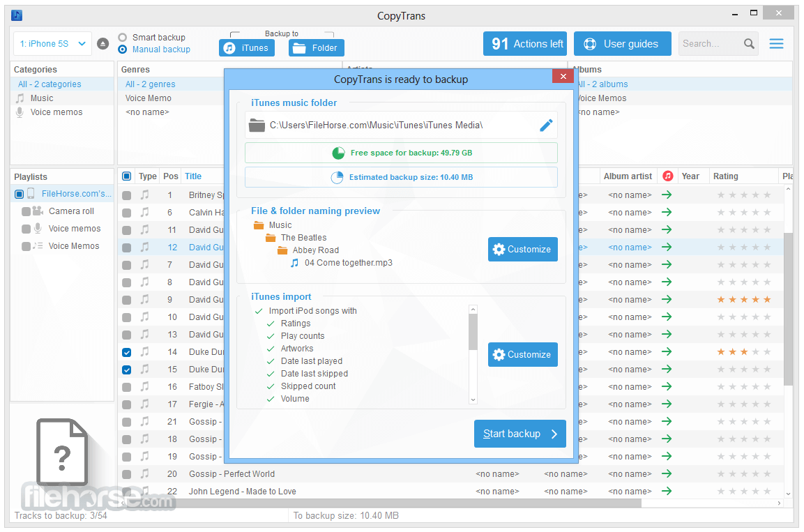Viewport: 804px width, 532px height.
Task: Click Customize for iTunes import
Action: tap(522, 355)
